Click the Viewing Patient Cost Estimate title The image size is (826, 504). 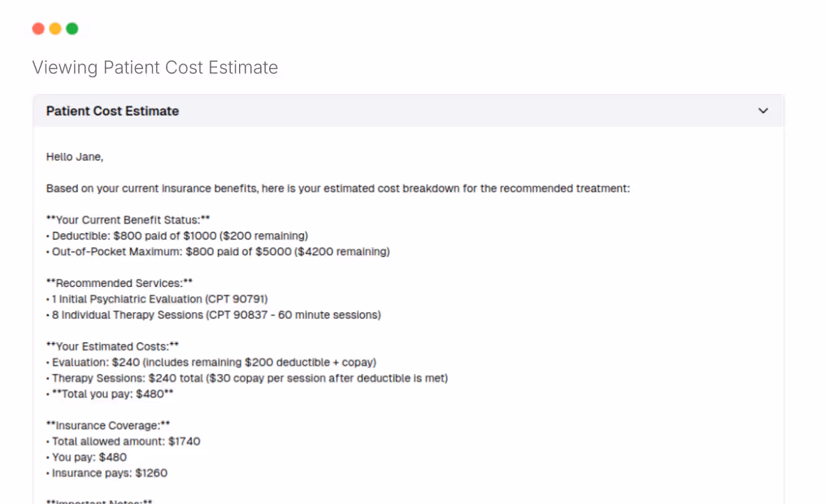pos(155,67)
